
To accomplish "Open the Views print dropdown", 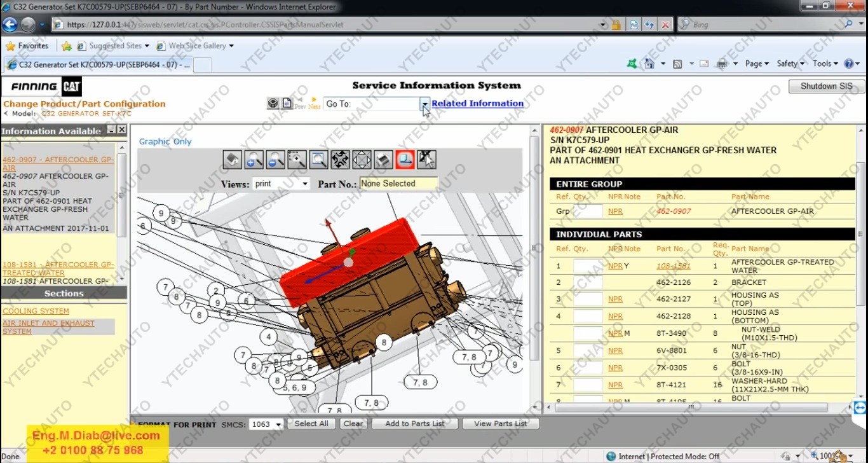I will coord(281,183).
